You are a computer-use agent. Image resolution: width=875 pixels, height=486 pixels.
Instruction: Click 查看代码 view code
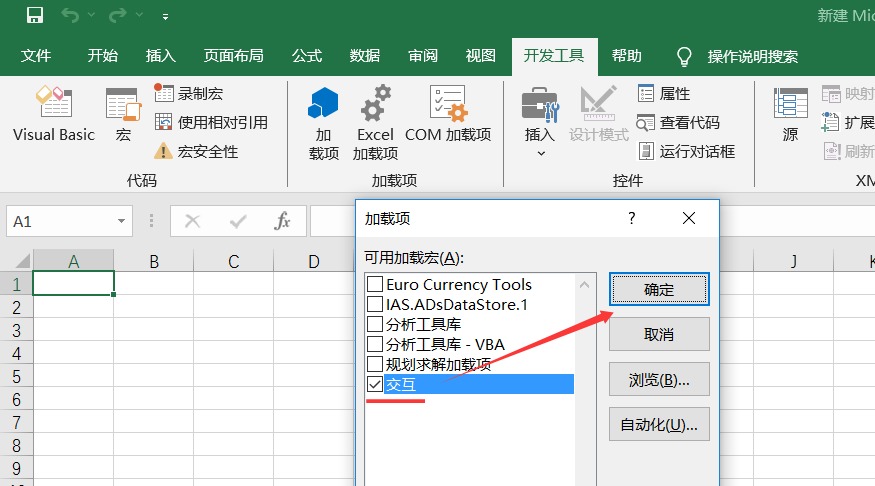click(x=678, y=122)
